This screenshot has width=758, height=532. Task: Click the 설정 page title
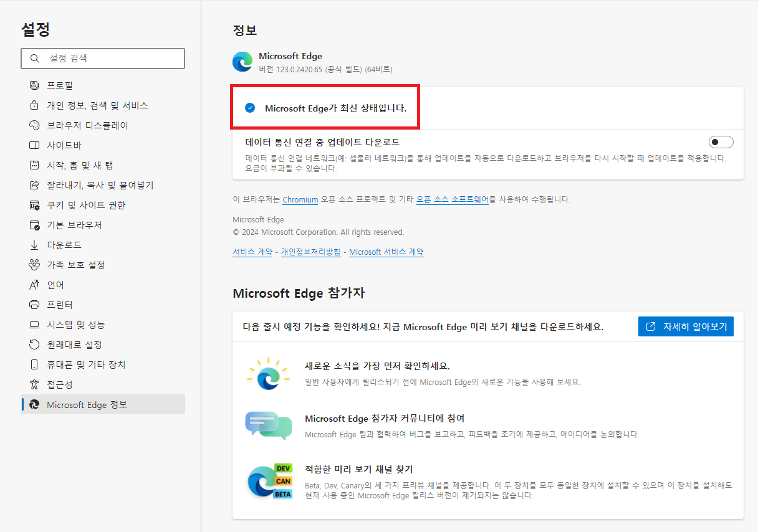tap(36, 29)
